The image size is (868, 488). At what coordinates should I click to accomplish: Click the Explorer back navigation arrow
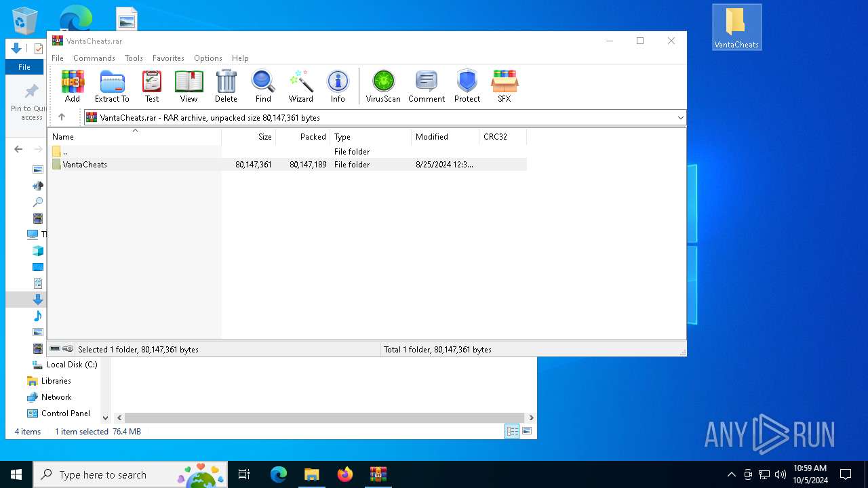coord(18,149)
